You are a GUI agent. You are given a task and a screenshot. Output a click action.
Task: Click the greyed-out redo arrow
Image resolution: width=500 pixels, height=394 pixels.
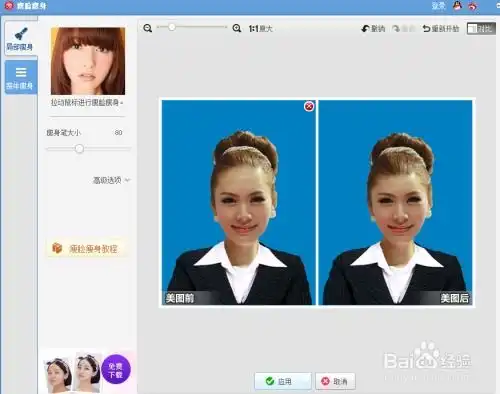(x=396, y=29)
